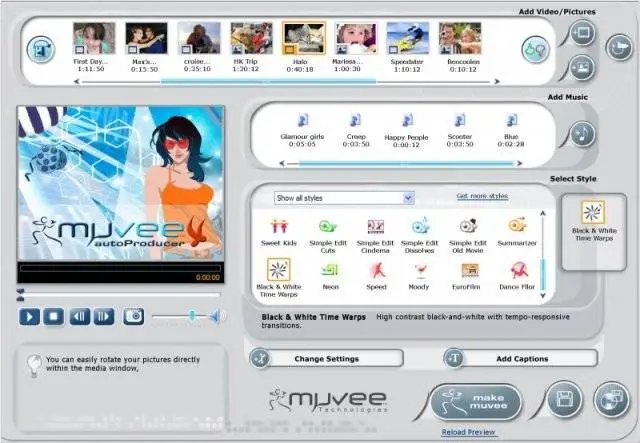Select the First Day video thumbnail
The width and height of the screenshot is (640, 443).
pyautogui.click(x=93, y=47)
